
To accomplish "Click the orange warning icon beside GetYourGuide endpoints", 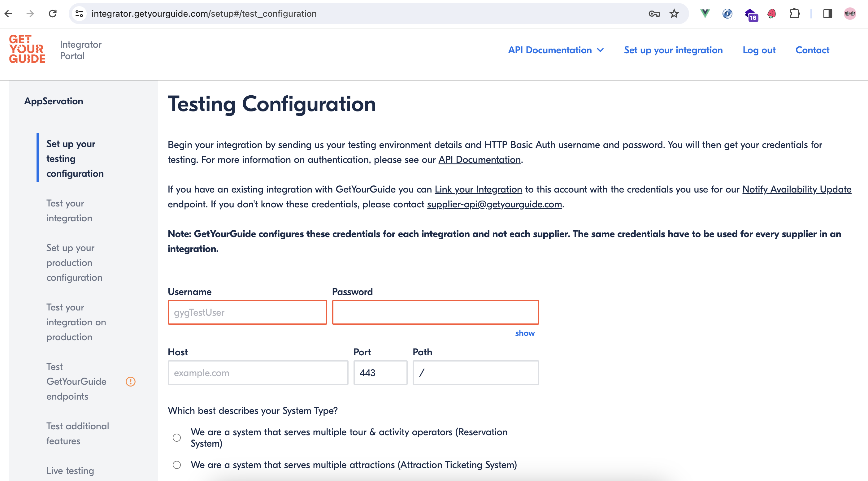I will pyautogui.click(x=130, y=381).
